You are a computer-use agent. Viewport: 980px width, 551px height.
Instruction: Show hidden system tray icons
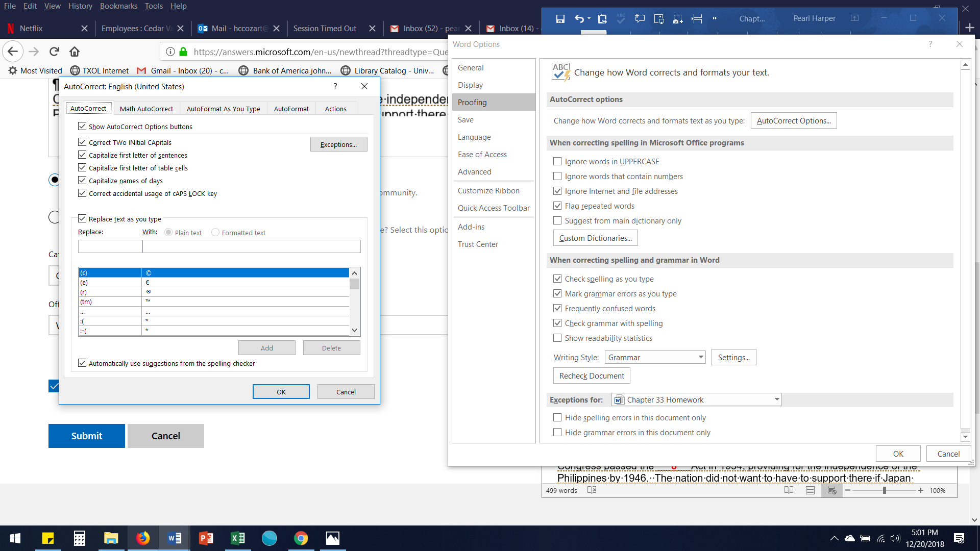point(834,538)
